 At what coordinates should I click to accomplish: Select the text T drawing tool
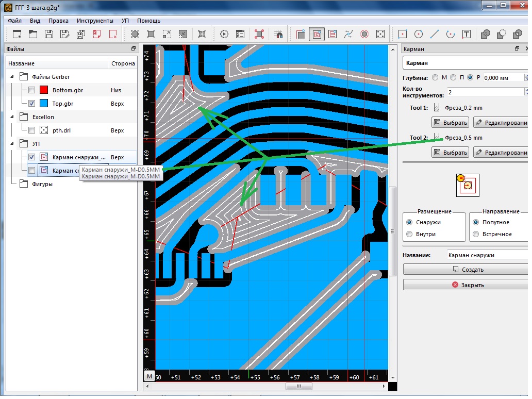click(467, 34)
